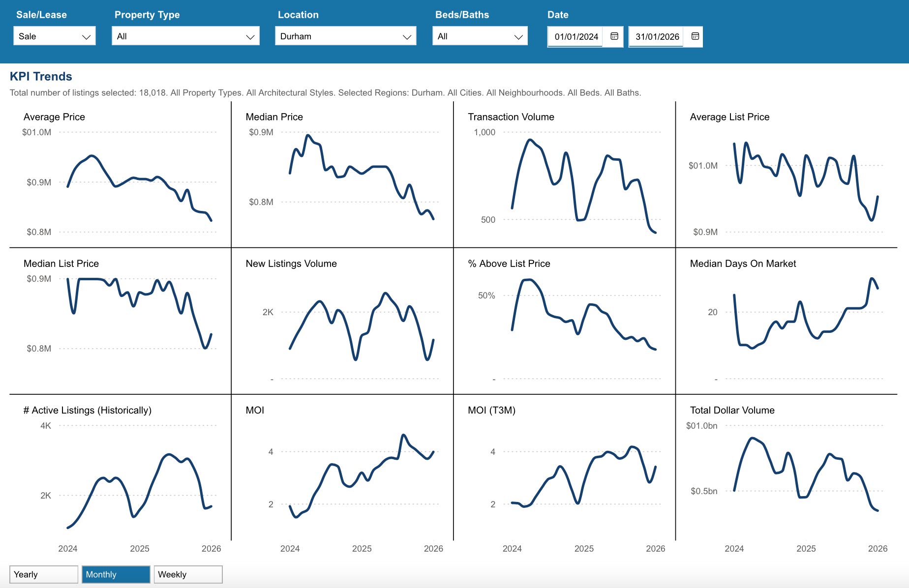This screenshot has width=909, height=588.
Task: Select the Median Price trend chart
Action: coord(362,182)
